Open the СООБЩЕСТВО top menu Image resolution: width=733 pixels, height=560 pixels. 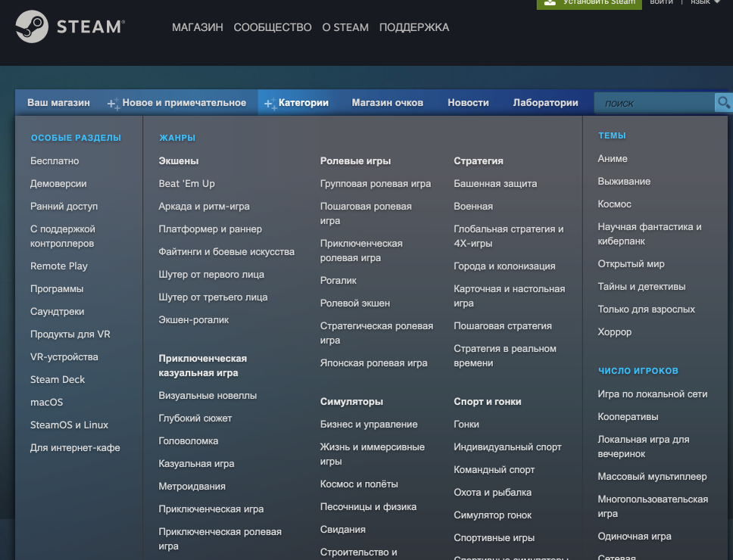273,27
